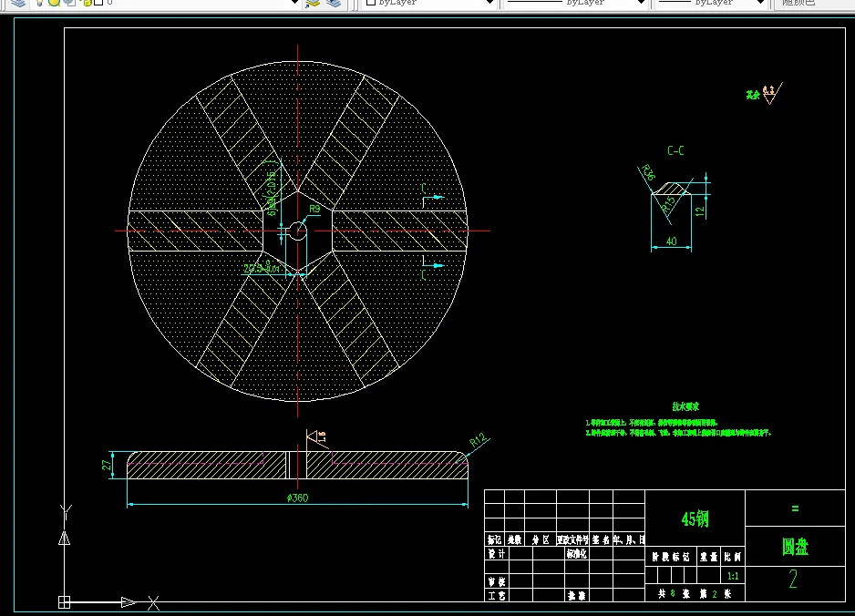Viewport: 855px width, 616px height.
Task: Select the R12 fillet radius label
Action: point(479,440)
